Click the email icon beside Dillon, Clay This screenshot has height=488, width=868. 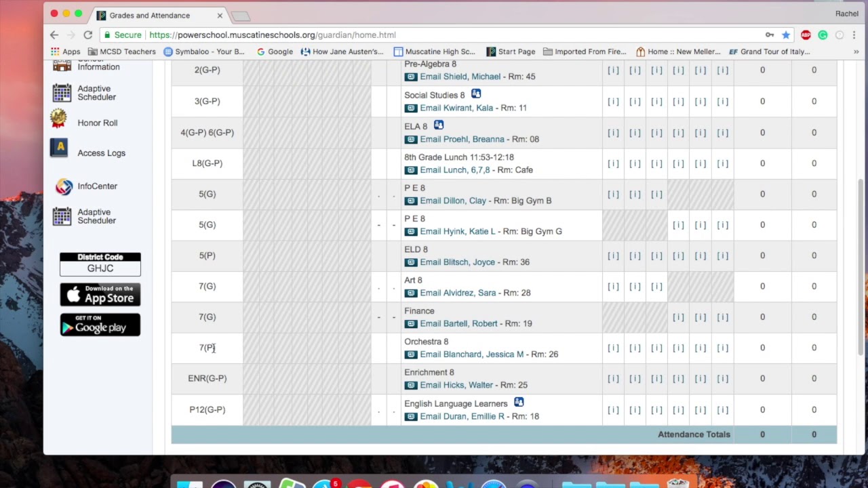pyautogui.click(x=410, y=201)
